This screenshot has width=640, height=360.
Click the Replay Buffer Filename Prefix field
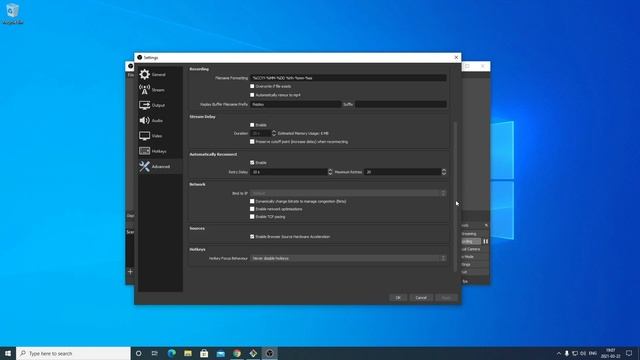[296, 104]
